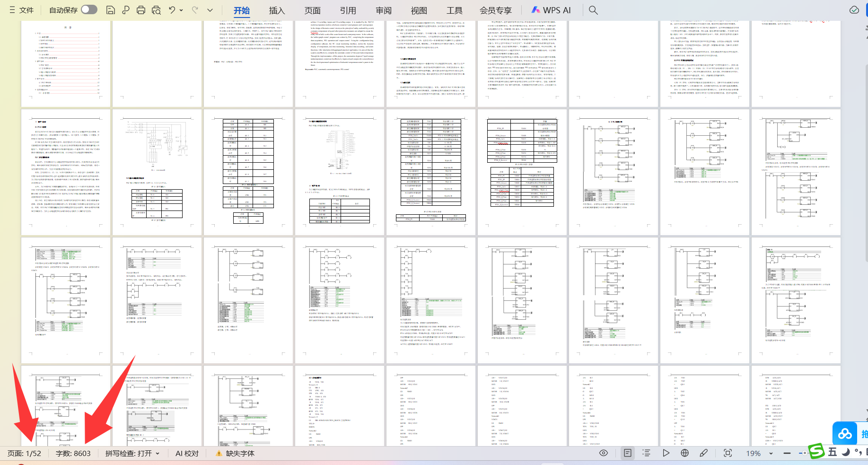Switch to the 审阅 ribbon tab

[x=384, y=10]
